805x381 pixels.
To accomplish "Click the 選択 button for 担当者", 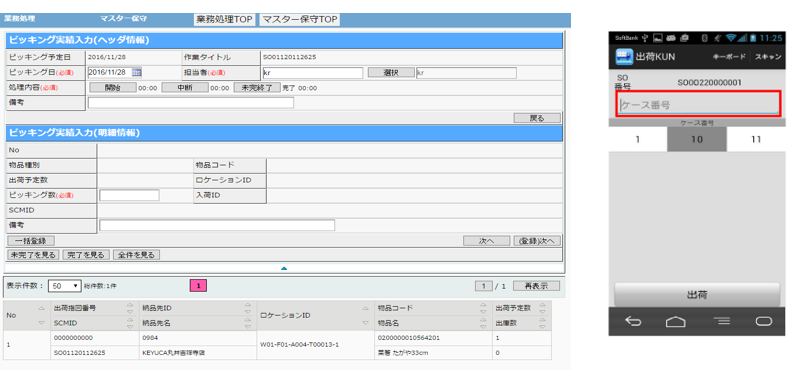I will pyautogui.click(x=391, y=73).
